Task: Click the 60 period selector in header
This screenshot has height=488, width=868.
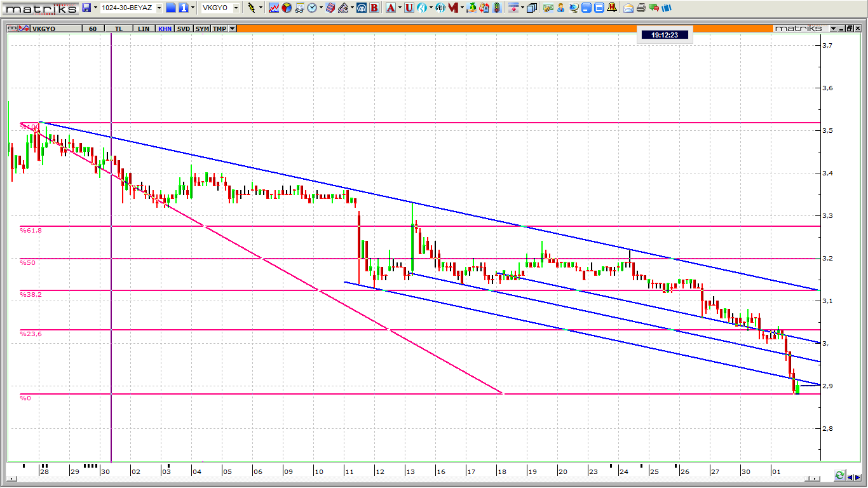Action: [93, 29]
